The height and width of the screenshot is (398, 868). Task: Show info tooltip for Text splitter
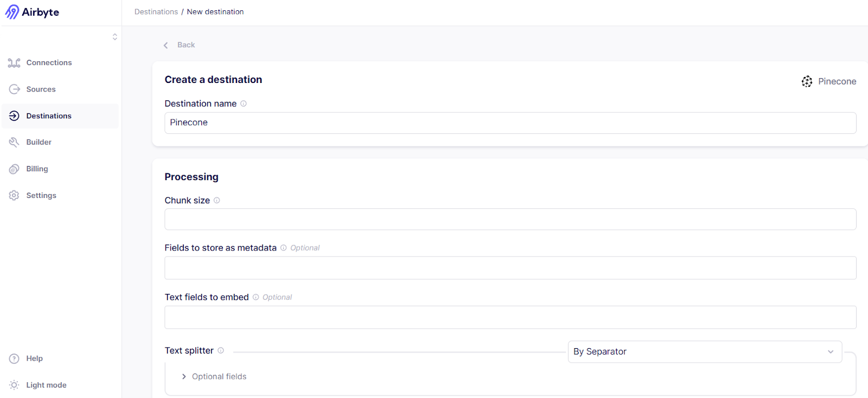[x=221, y=350]
